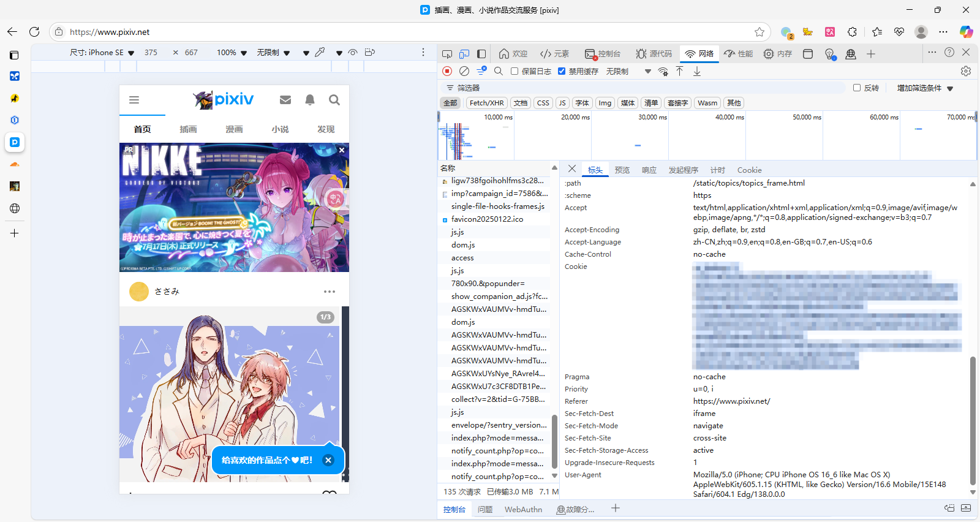The width and height of the screenshot is (980, 522).
Task: Select Wasm resource filter
Action: tap(707, 103)
